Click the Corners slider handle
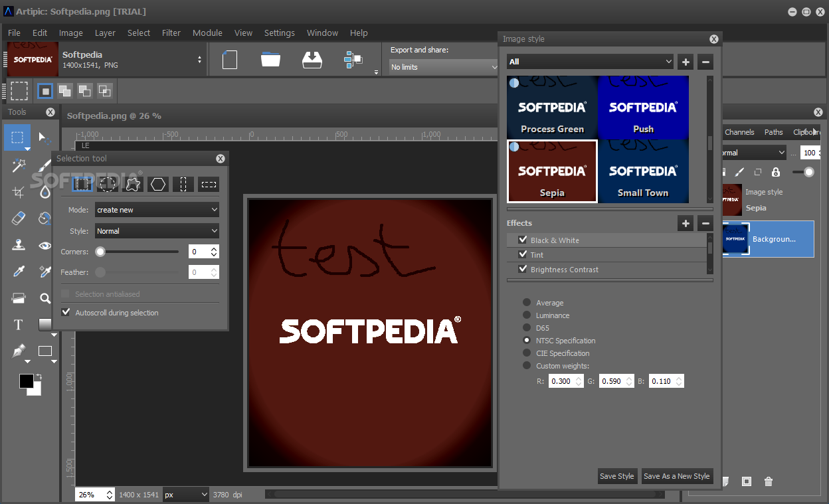Image resolution: width=829 pixels, height=504 pixels. click(100, 252)
